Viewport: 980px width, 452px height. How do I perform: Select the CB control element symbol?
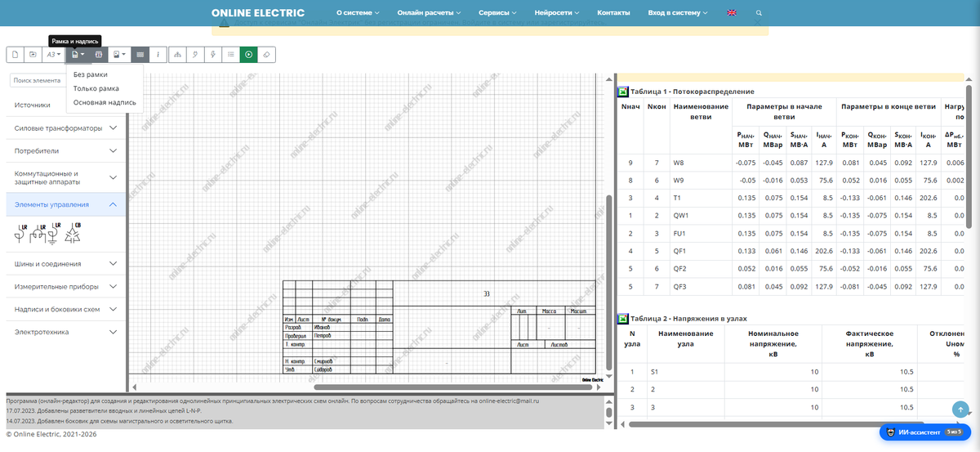point(73,233)
